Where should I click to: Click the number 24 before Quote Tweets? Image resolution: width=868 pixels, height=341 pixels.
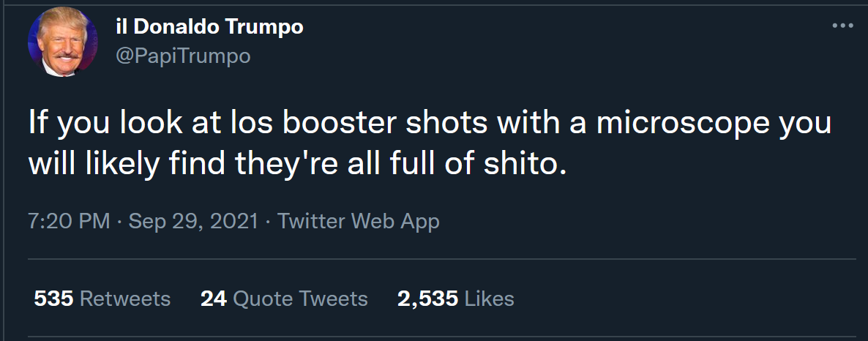213,299
